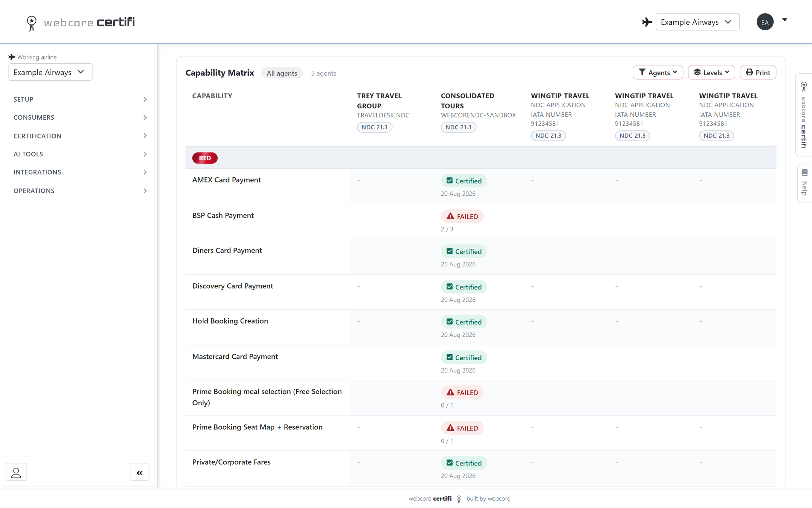
Task: Open the header Example Airways selector
Action: pos(697,22)
